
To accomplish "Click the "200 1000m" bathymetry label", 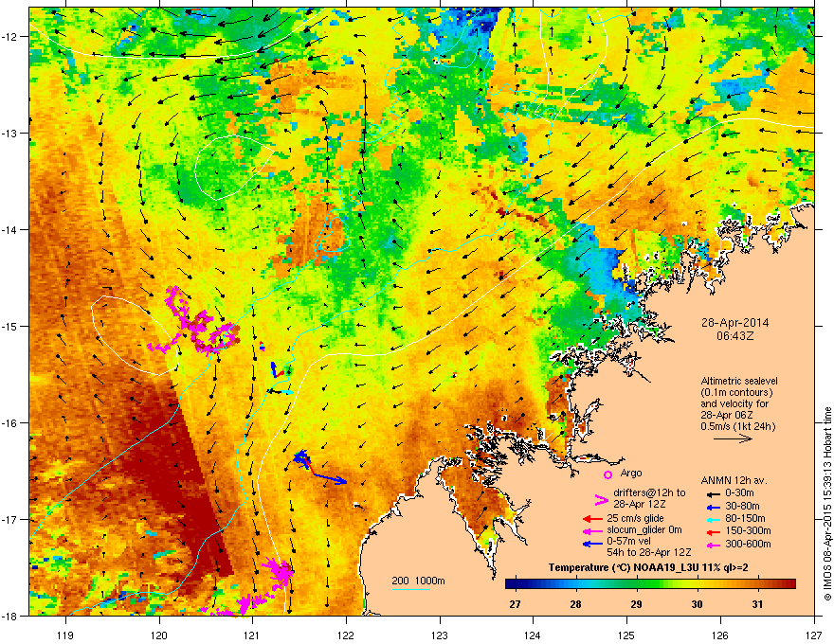I will [418, 581].
